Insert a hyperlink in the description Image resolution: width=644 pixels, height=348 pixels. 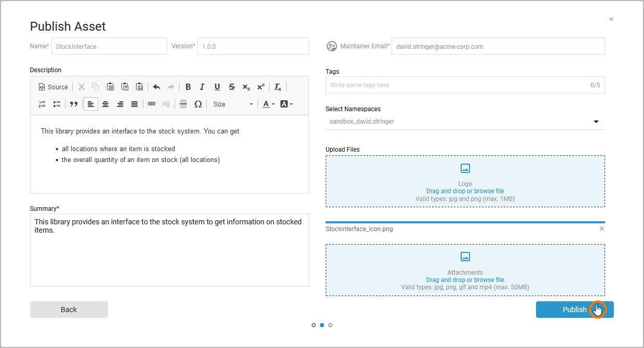152,104
